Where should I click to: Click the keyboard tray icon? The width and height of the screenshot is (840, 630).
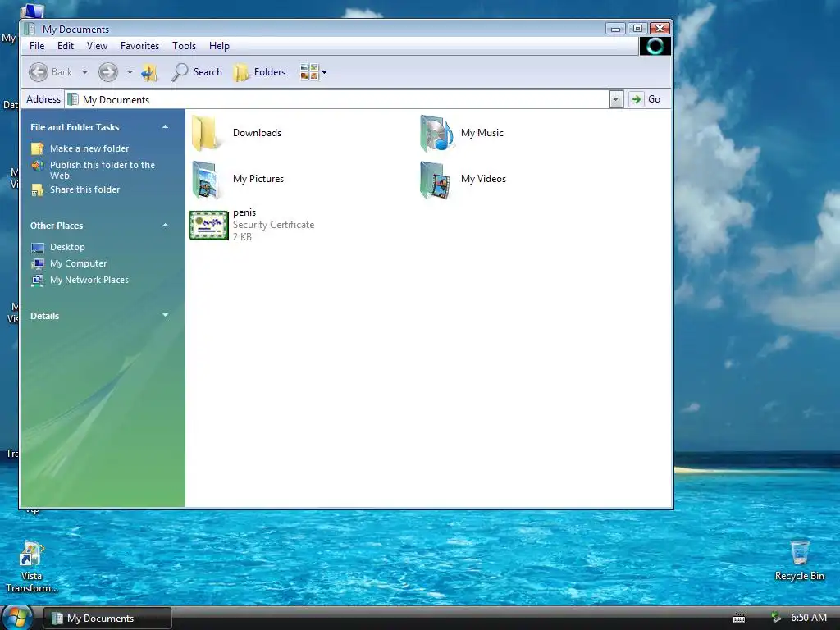739,619
